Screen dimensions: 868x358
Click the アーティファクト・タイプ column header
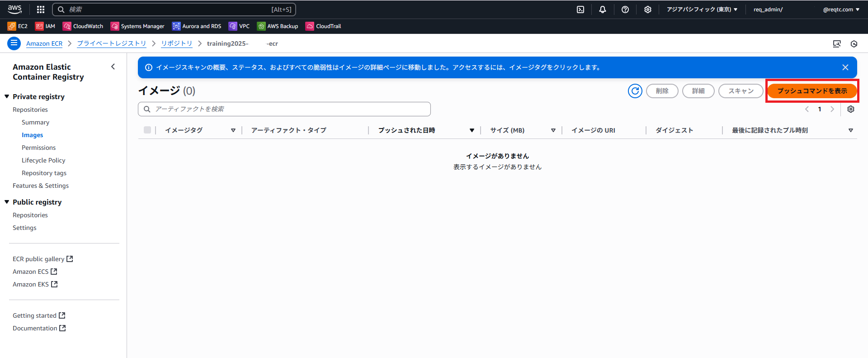(289, 130)
